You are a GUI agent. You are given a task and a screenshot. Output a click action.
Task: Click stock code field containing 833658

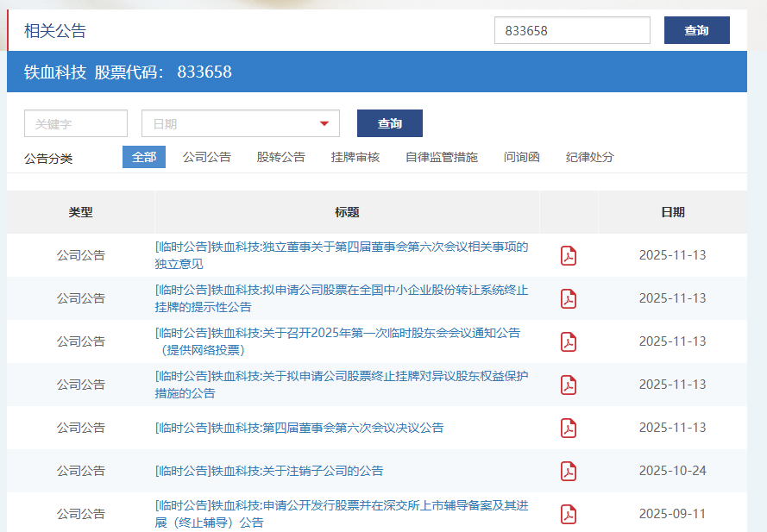(571, 30)
